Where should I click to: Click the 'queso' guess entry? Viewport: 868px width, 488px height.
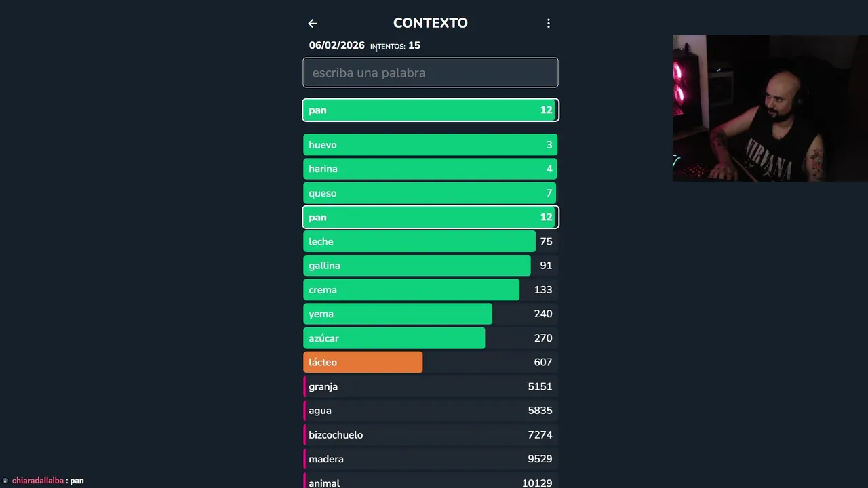431,193
